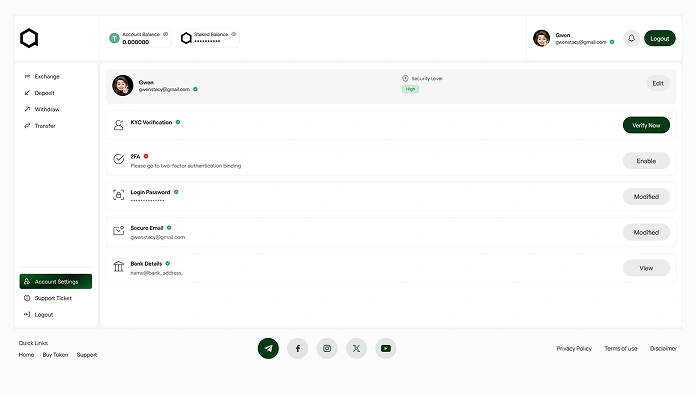Click the High security level badge
Viewport: 695px width, 395px height.
(x=410, y=89)
